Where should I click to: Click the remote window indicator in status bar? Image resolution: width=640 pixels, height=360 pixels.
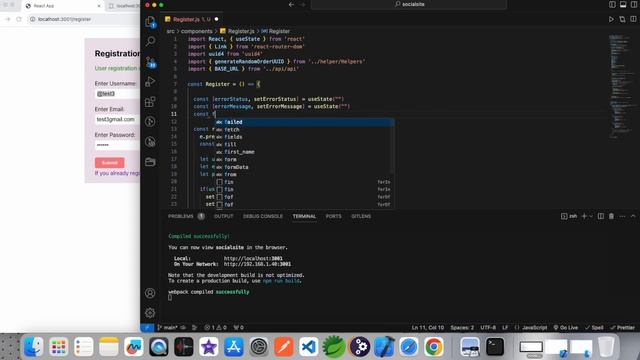point(147,327)
